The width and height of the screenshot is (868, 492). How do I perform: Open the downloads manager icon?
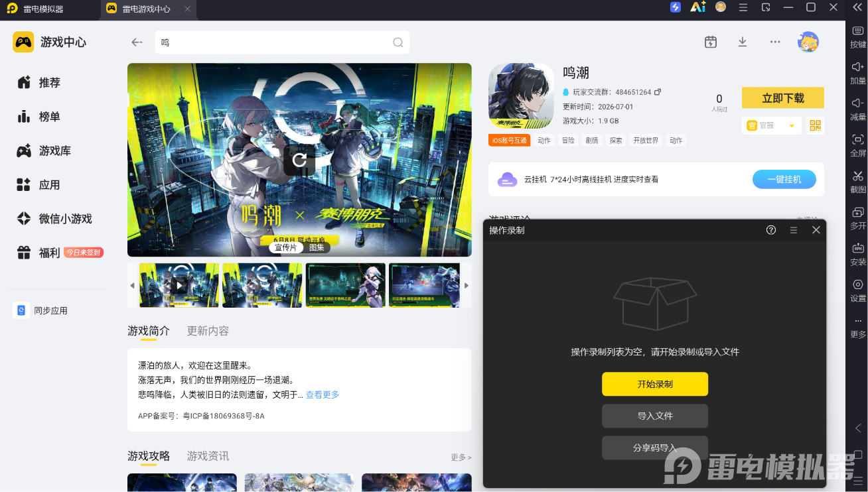(743, 42)
